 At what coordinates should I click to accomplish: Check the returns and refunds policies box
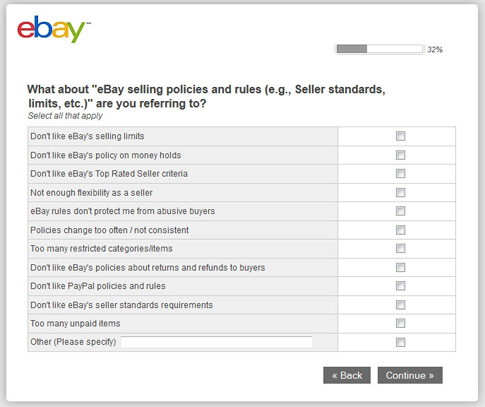400,267
